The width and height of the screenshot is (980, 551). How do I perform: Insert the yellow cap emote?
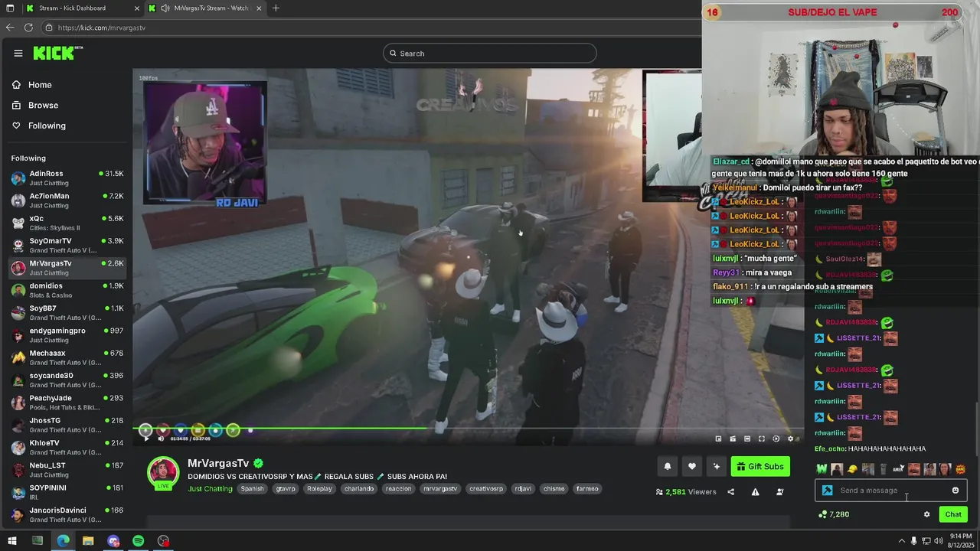853,469
